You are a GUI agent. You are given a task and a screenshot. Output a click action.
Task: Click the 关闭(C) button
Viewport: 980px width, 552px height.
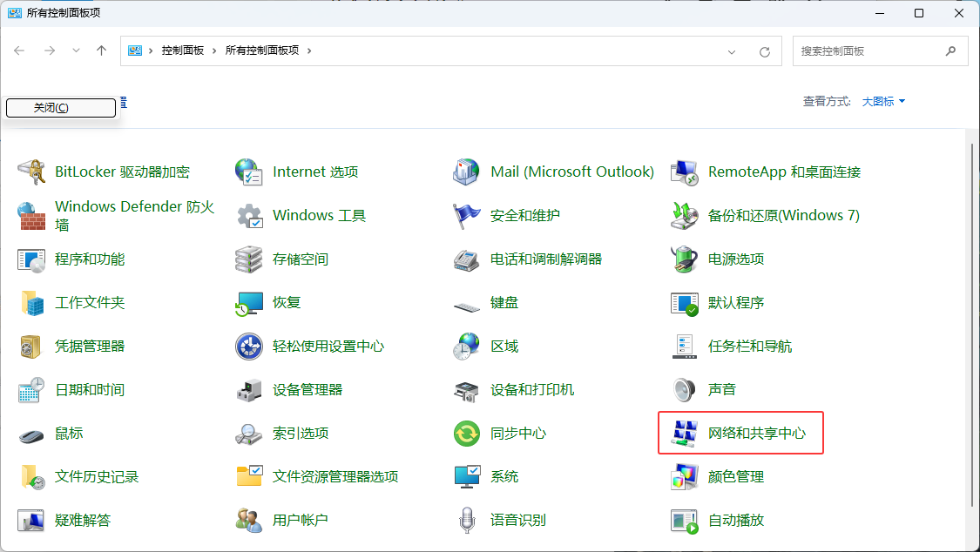tap(61, 108)
